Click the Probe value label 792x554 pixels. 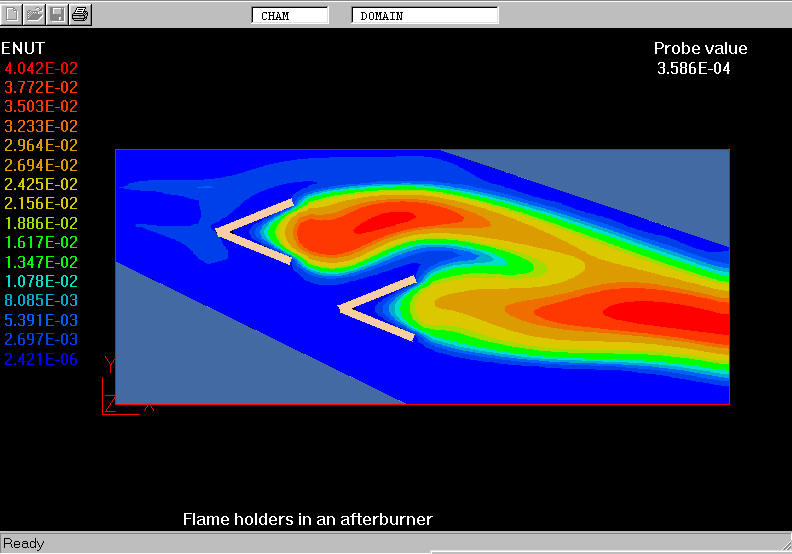pyautogui.click(x=700, y=49)
